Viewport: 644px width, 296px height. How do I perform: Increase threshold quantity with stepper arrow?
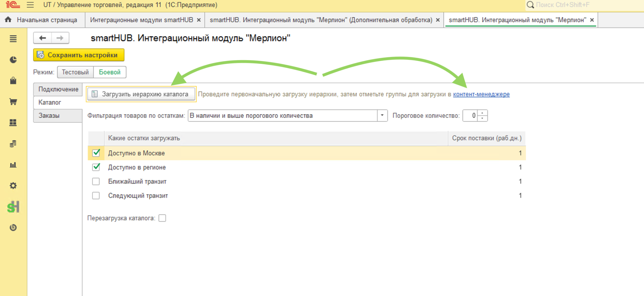point(482,113)
